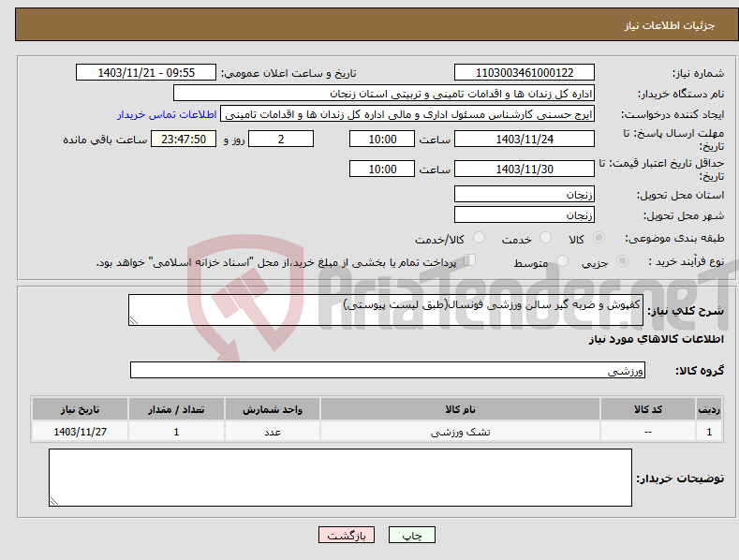Click the response deadline date 1403/11/24

525,139
